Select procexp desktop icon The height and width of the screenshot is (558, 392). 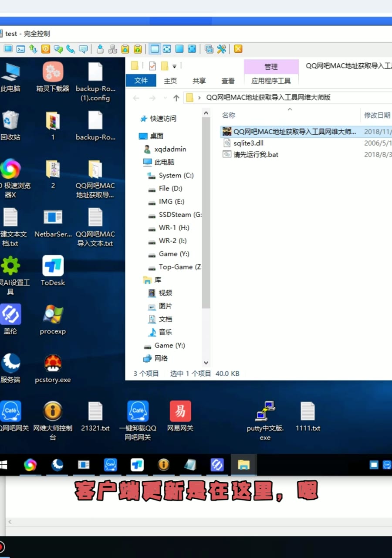point(53,320)
